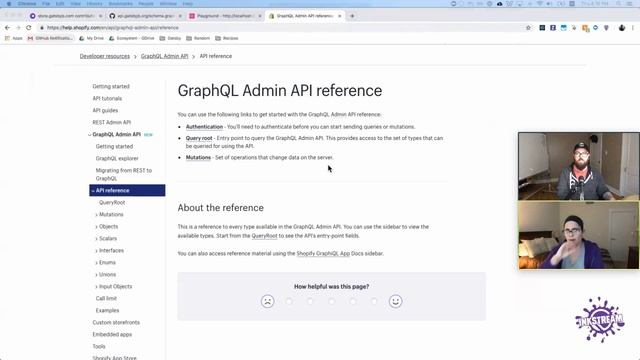Viewport: 640px width, 360px height.
Task: Open the My Drive bookmark
Action: (x=91, y=38)
